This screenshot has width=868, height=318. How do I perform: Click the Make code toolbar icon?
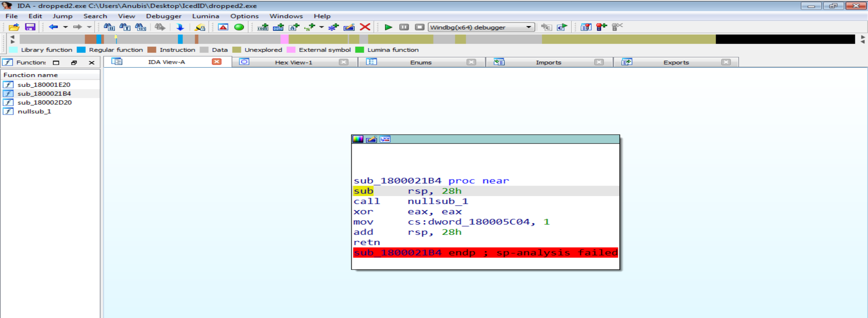[x=262, y=27]
